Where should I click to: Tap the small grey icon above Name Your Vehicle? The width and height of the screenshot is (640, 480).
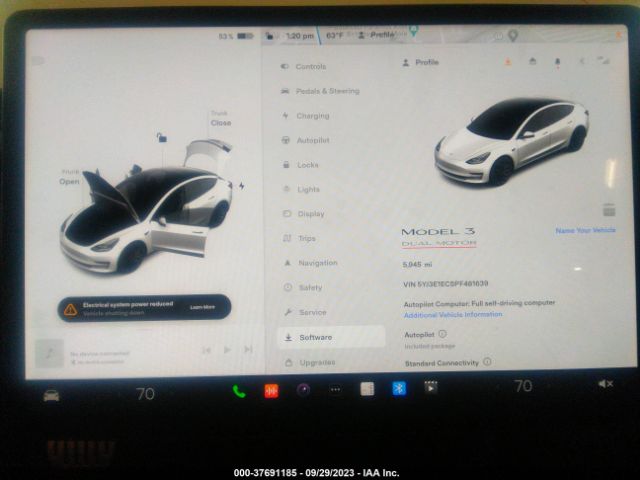(609, 210)
